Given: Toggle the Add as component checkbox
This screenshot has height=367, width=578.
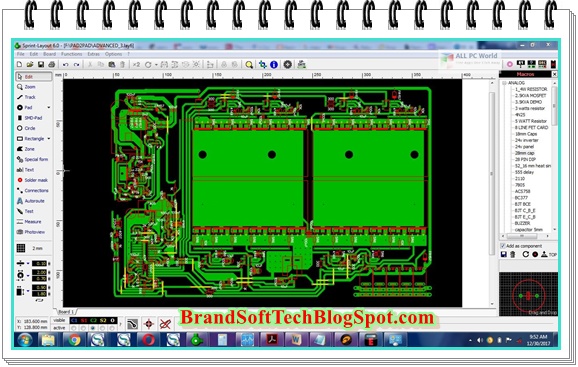Looking at the screenshot, I should click(502, 246).
